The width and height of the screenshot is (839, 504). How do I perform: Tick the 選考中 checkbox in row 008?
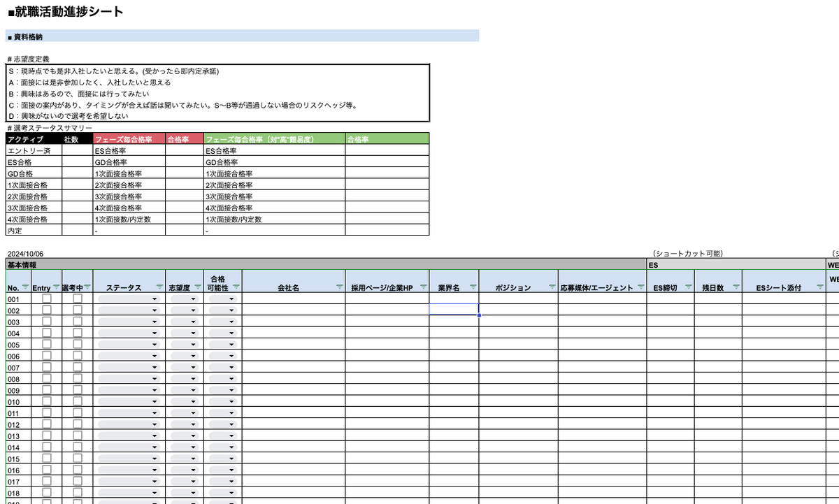coord(78,378)
